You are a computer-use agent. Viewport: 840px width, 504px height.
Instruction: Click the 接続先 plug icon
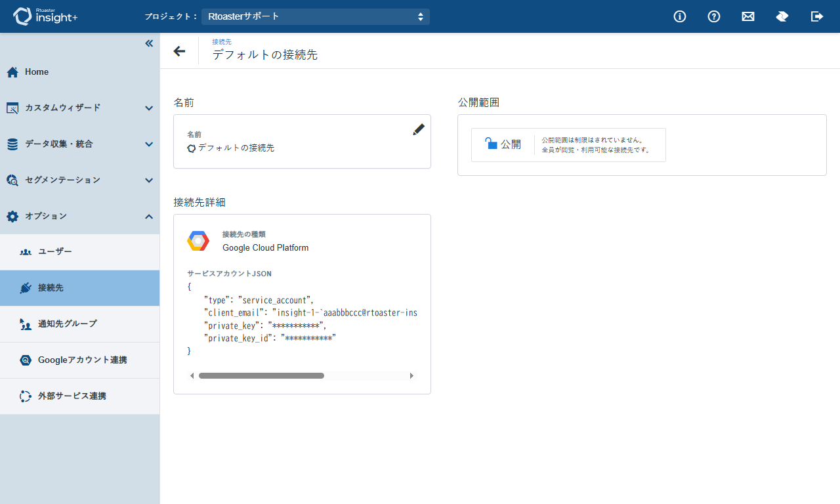coord(26,288)
